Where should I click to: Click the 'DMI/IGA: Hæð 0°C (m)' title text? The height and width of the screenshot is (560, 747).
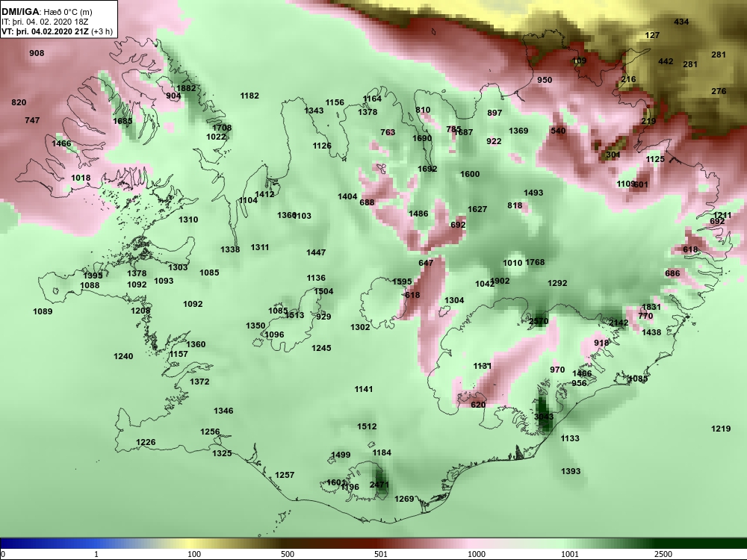pos(46,12)
